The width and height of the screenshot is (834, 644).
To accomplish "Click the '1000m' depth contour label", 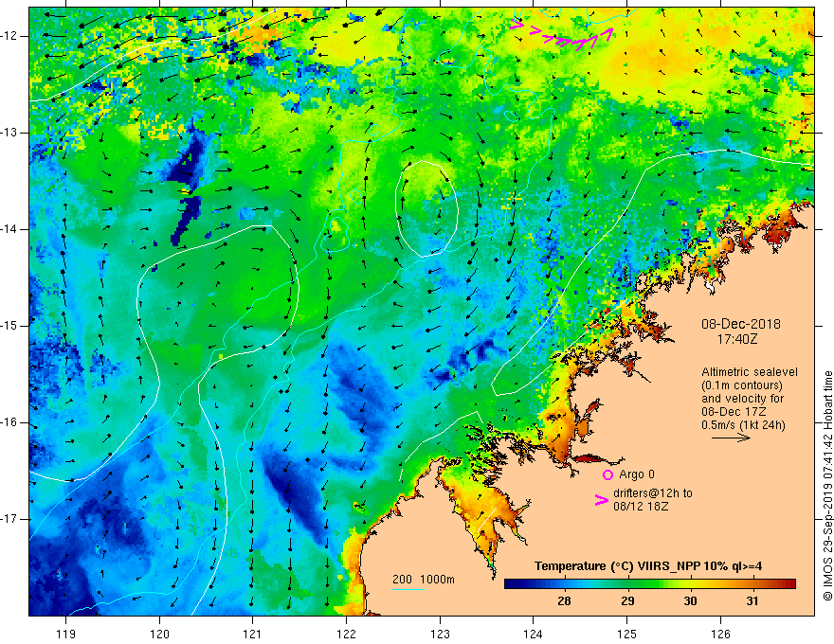I will tap(437, 580).
